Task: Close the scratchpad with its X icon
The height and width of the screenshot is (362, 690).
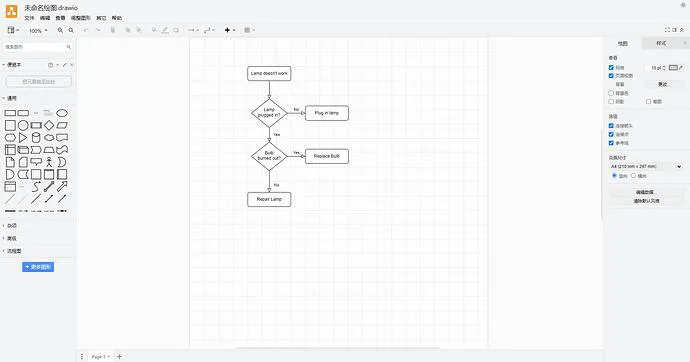Action: pos(72,65)
